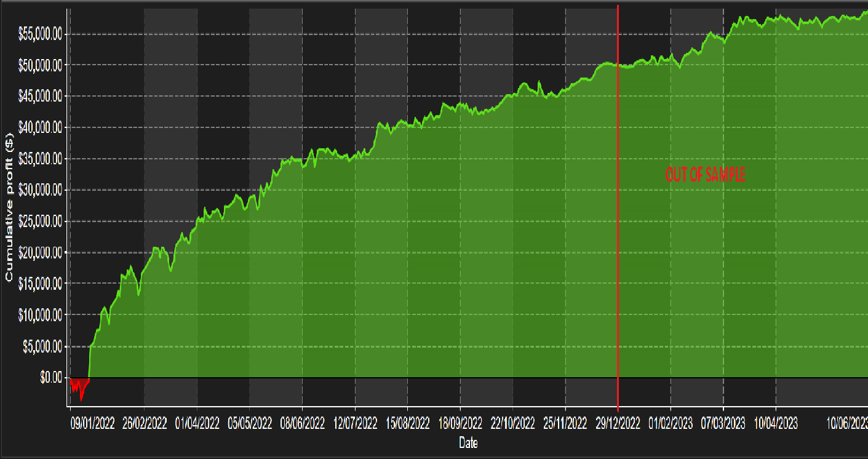
Task: Select the 'Cumulative profit ($)' y-axis title
Action: coord(9,207)
